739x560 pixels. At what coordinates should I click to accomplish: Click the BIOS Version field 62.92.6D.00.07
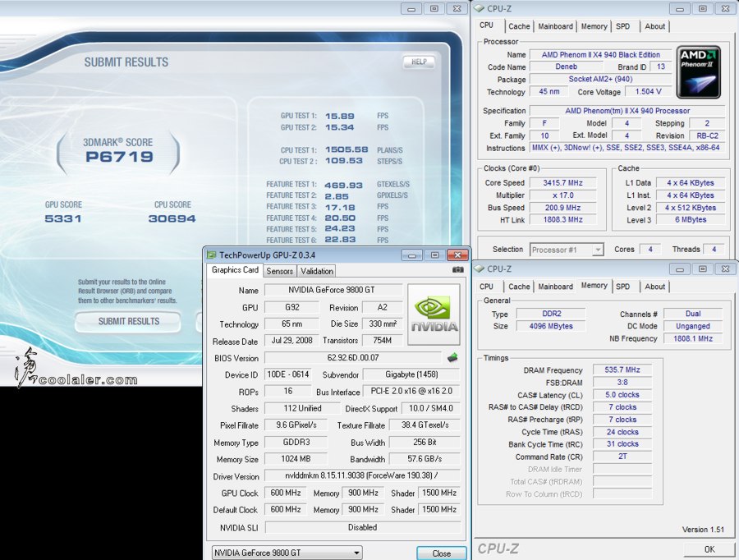[352, 358]
